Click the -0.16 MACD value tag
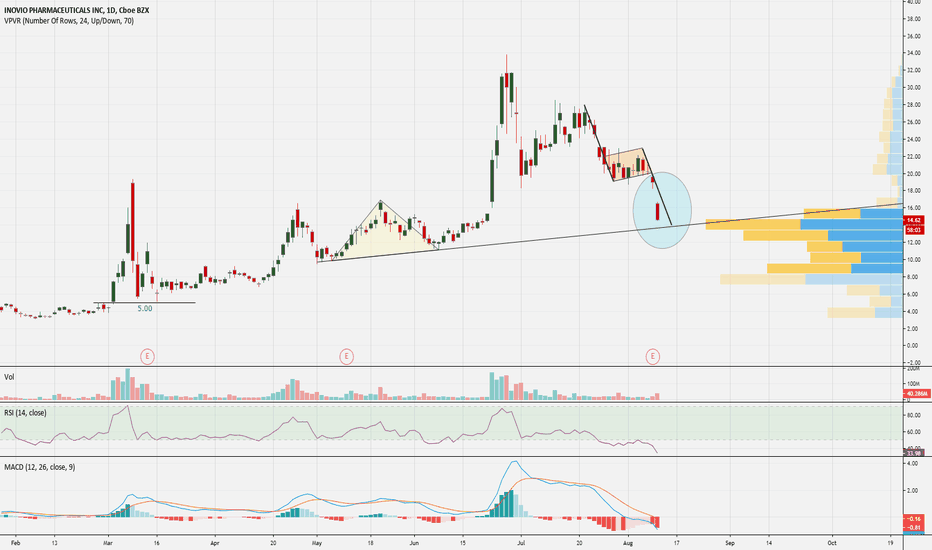 [914, 519]
